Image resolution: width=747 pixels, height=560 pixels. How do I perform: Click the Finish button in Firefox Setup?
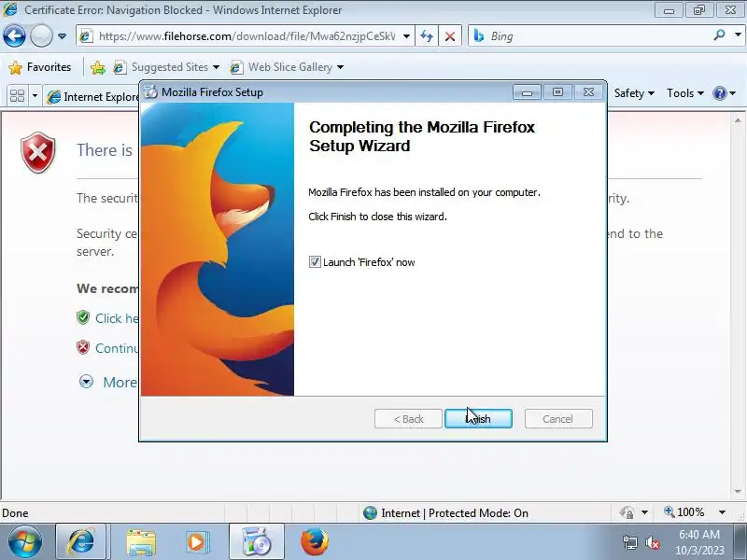[478, 418]
